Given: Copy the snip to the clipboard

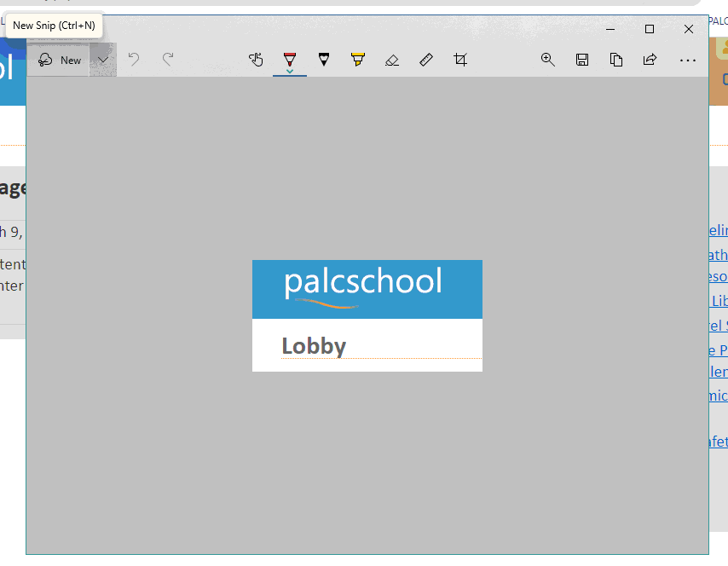Looking at the screenshot, I should click(616, 60).
